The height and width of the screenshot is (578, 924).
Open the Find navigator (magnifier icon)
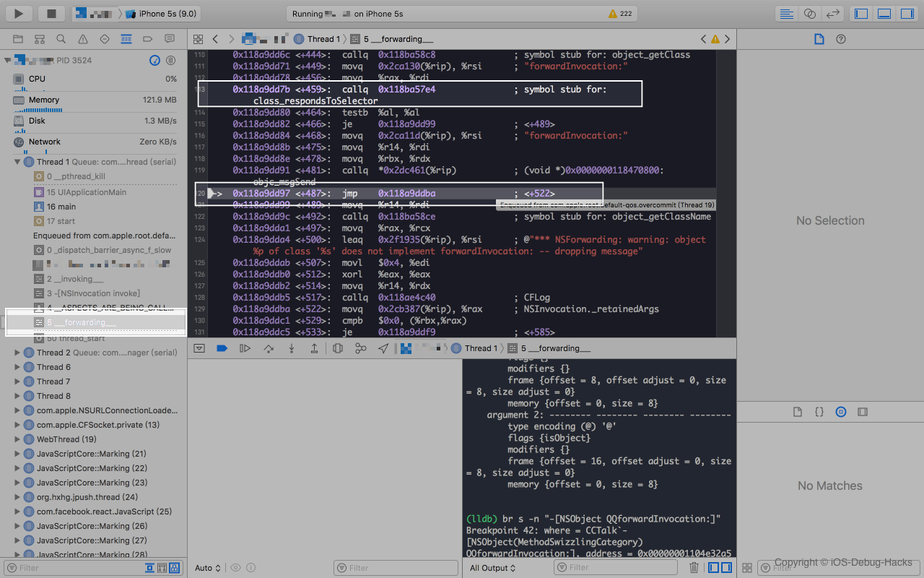coord(61,39)
